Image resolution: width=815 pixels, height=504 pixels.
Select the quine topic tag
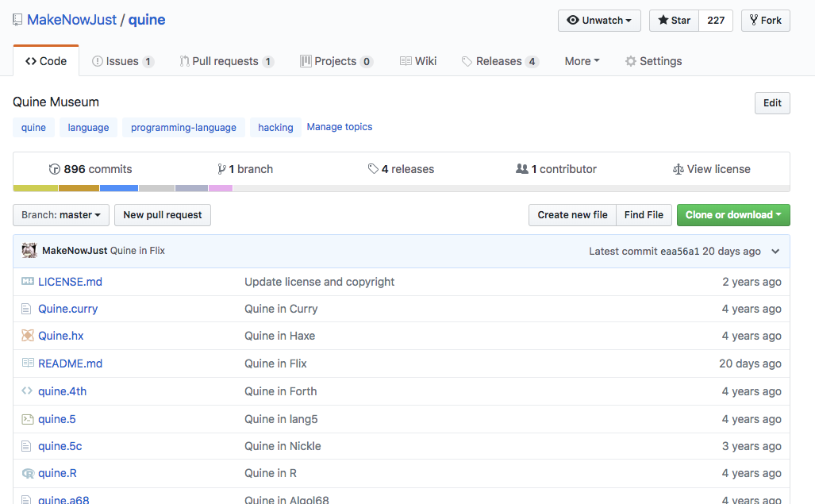(x=33, y=127)
